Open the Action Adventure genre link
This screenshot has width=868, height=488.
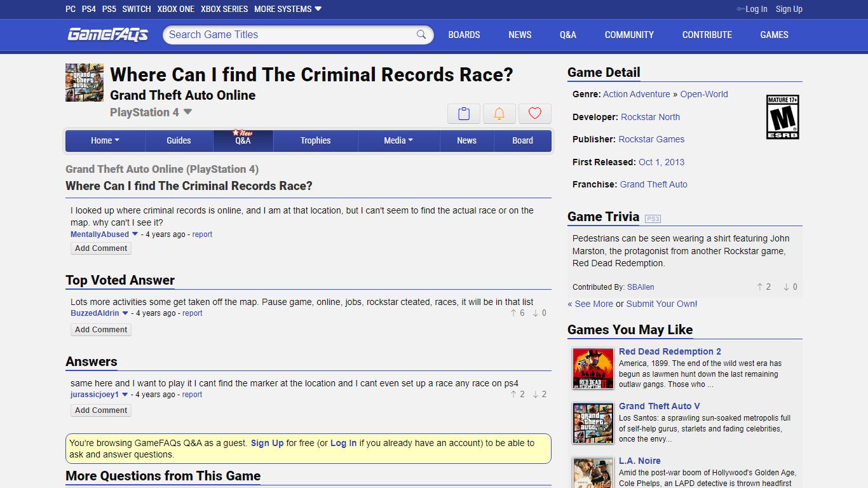[637, 94]
